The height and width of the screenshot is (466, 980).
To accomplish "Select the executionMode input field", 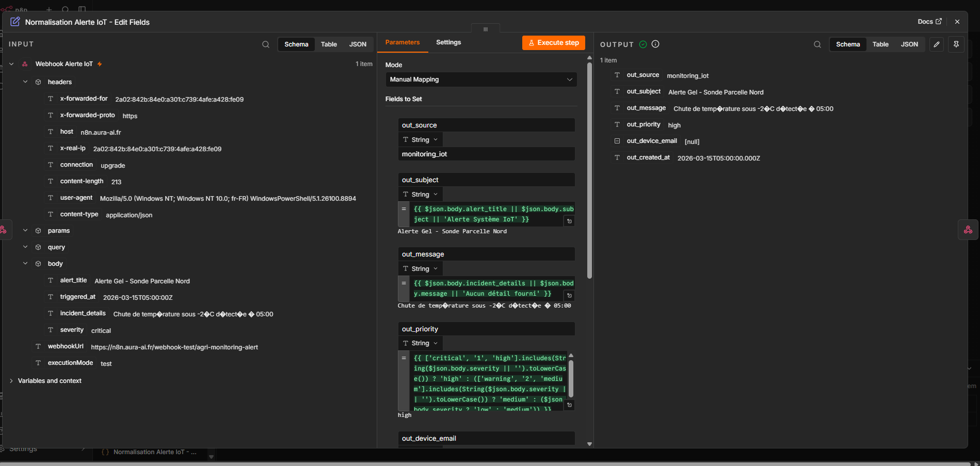I will click(x=70, y=363).
